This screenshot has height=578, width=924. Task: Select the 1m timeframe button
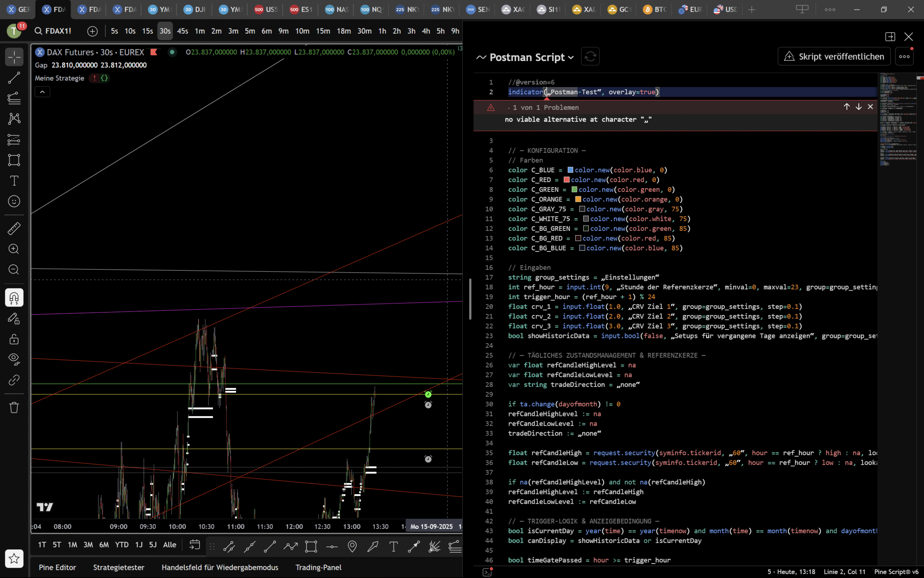click(199, 31)
